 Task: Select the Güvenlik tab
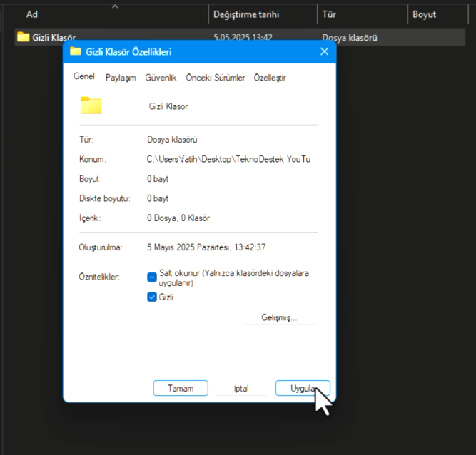click(161, 78)
